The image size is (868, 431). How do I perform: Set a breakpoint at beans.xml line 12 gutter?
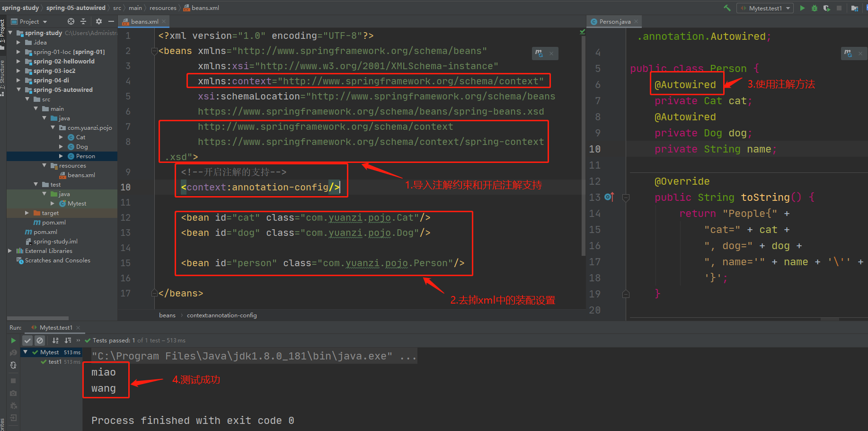click(x=142, y=217)
